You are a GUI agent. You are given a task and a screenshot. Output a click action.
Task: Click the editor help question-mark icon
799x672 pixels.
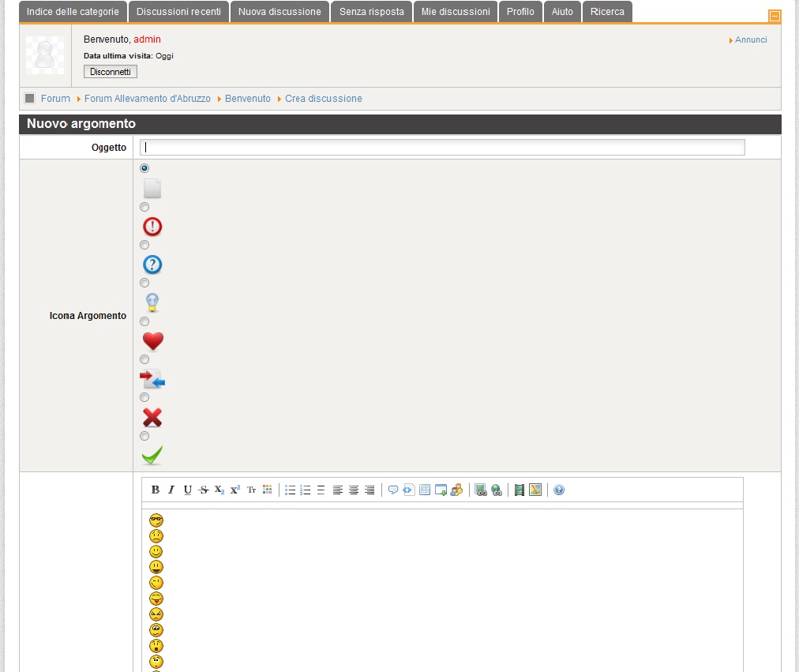click(559, 490)
